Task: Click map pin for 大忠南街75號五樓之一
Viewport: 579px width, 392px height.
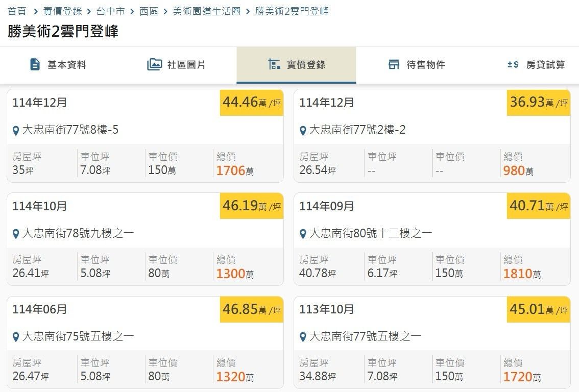Action: [x=16, y=337]
